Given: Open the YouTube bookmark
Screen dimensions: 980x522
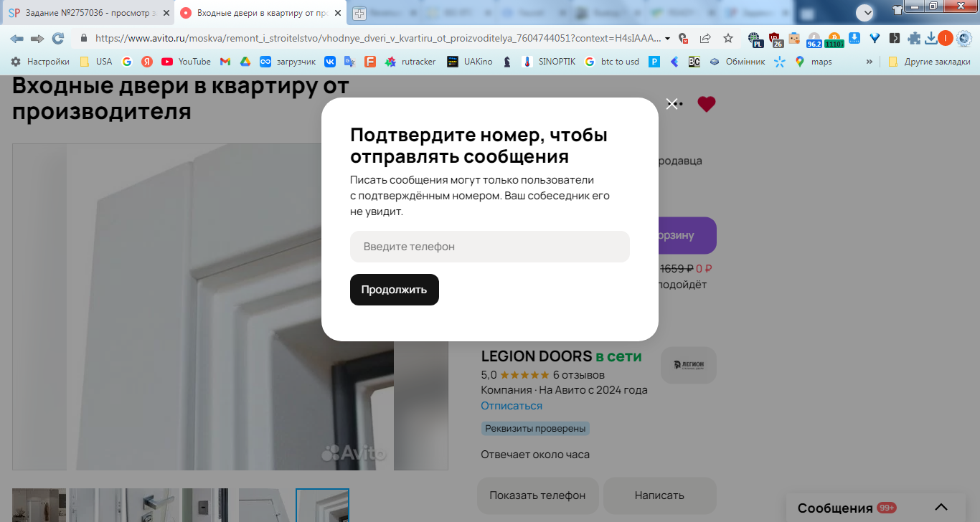Looking at the screenshot, I should 187,62.
